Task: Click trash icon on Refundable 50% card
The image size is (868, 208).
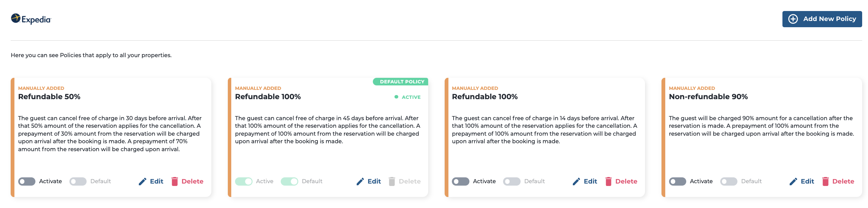Action: pos(175,181)
